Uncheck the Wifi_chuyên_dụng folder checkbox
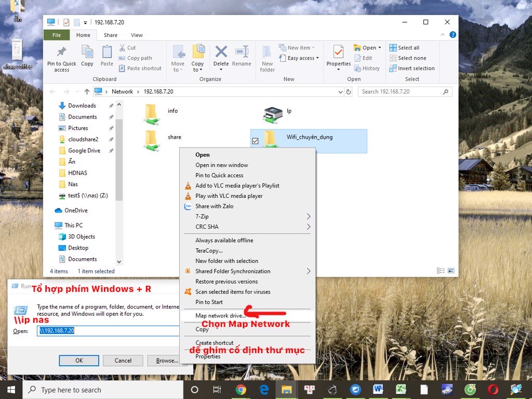The image size is (532, 399). pyautogui.click(x=255, y=141)
